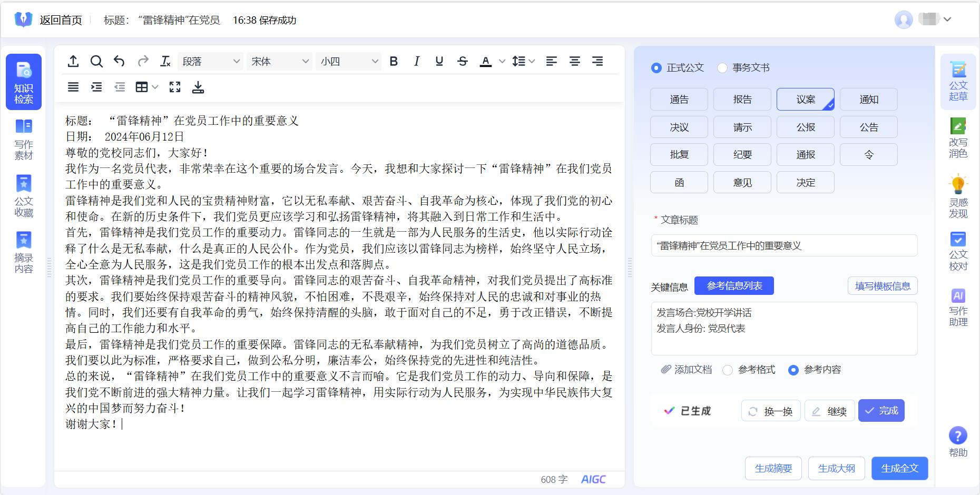Align text to the right
980x495 pixels.
597,62
